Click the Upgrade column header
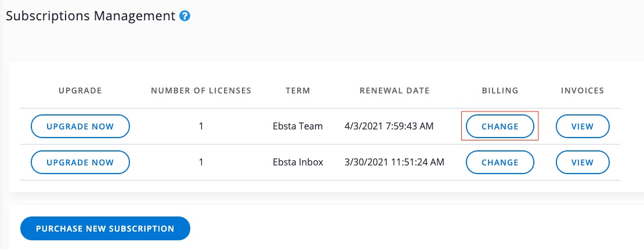This screenshot has width=644, height=249. 80,91
